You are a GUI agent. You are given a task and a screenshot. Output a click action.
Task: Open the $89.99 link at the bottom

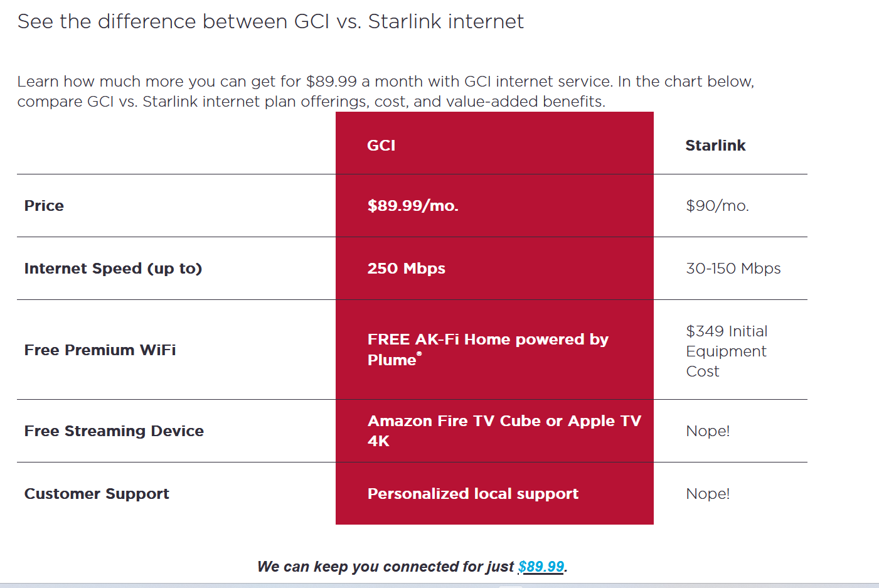point(541,567)
